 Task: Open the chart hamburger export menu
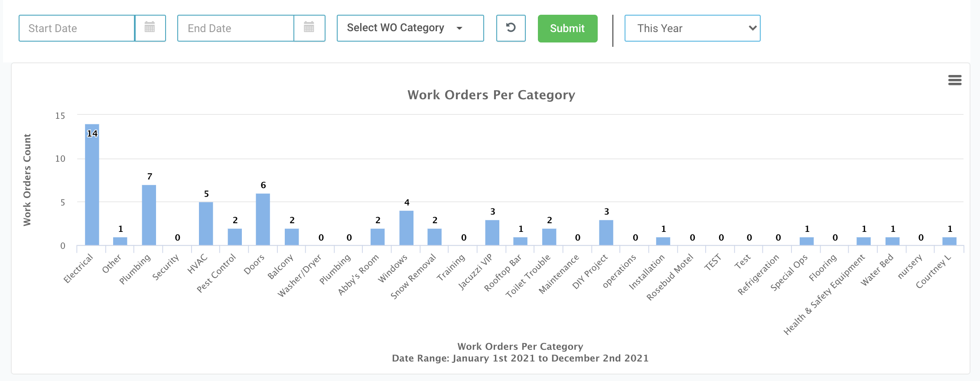(954, 80)
